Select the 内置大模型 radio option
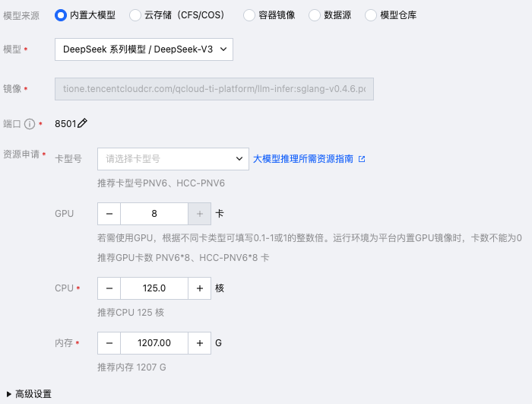Screen dimensions: 532x404 [x=61, y=15]
